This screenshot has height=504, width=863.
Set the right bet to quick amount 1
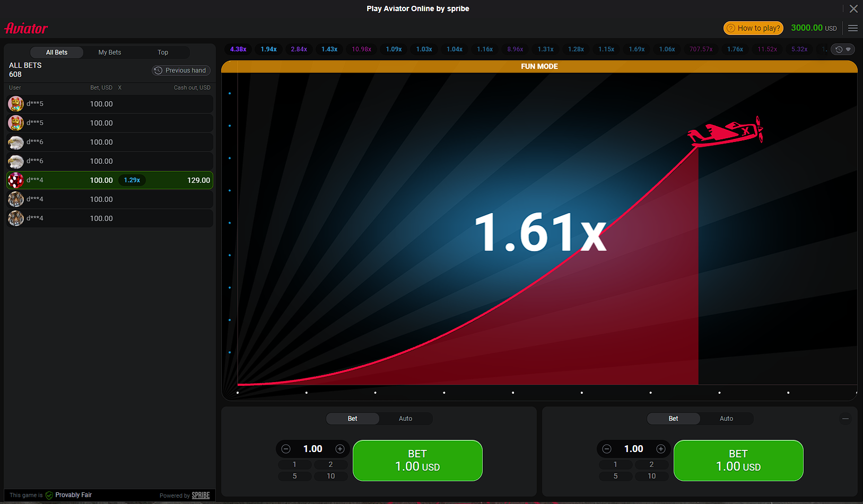616,464
